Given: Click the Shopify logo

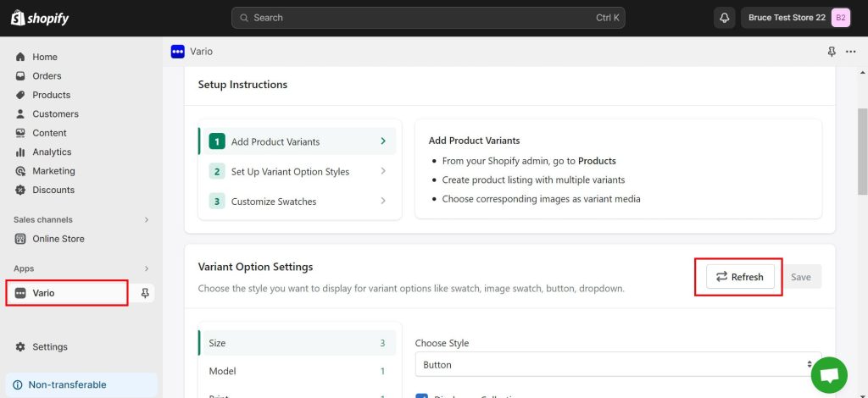Looking at the screenshot, I should click(40, 18).
